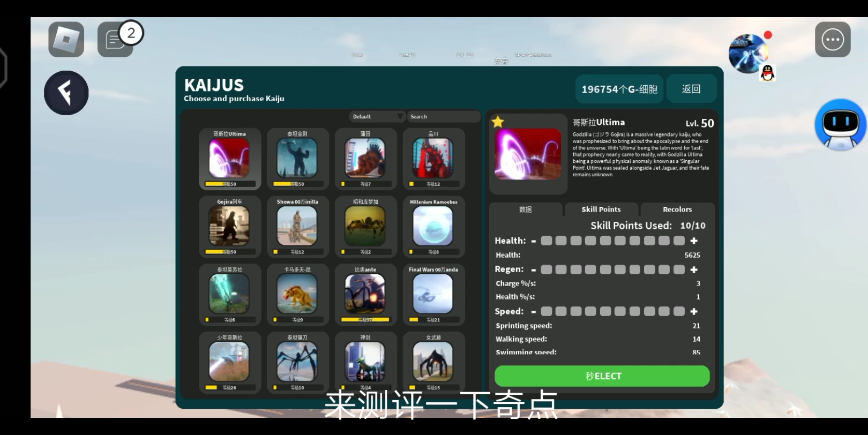Select the 少年哥斯拉 kaiju card

click(229, 363)
